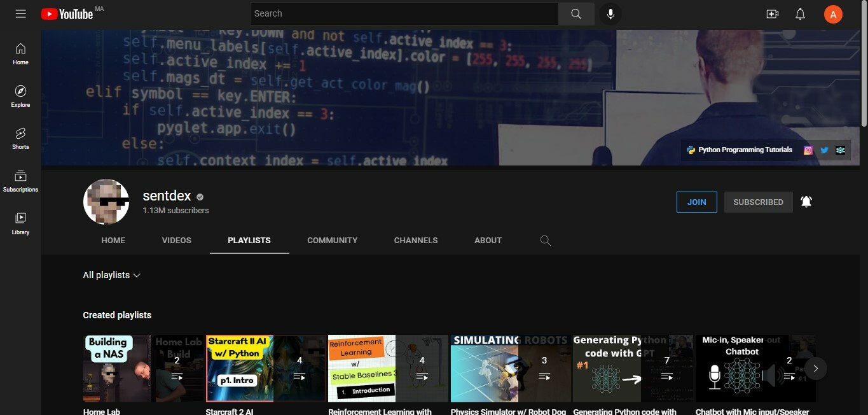Click sentdex channel avatar
The image size is (868, 415).
click(106, 202)
